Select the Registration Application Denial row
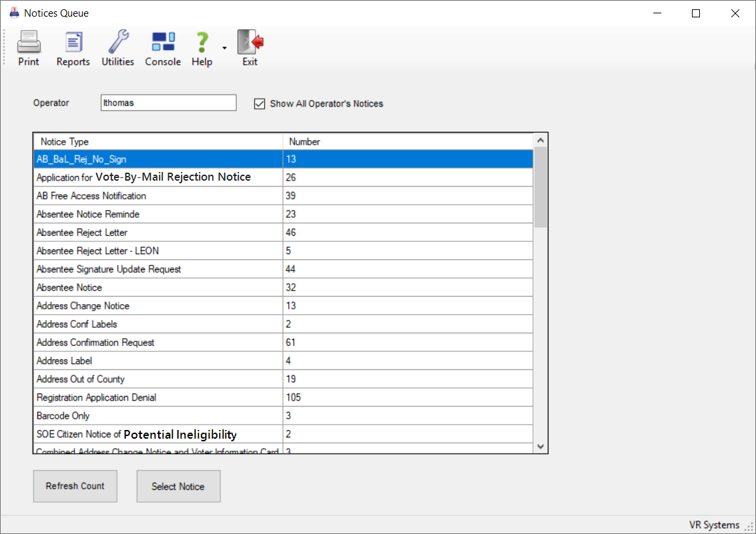 coord(157,397)
